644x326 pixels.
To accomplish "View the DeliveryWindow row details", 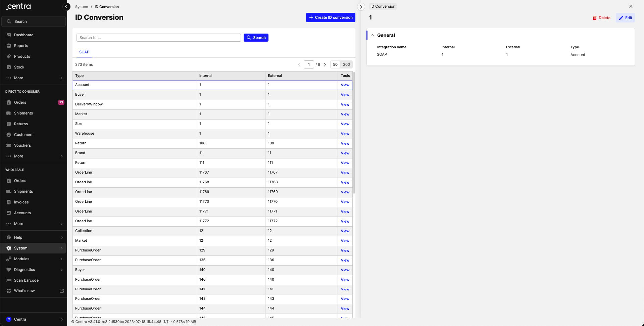I will pos(345,104).
